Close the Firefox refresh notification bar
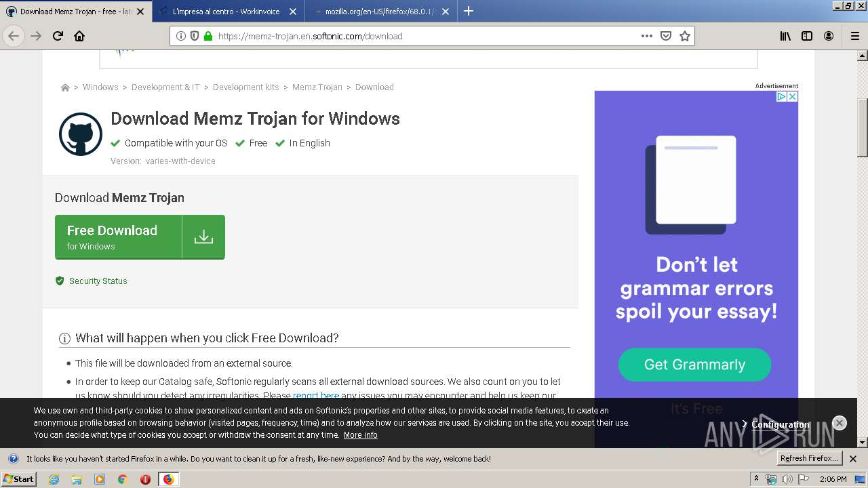 (853, 459)
